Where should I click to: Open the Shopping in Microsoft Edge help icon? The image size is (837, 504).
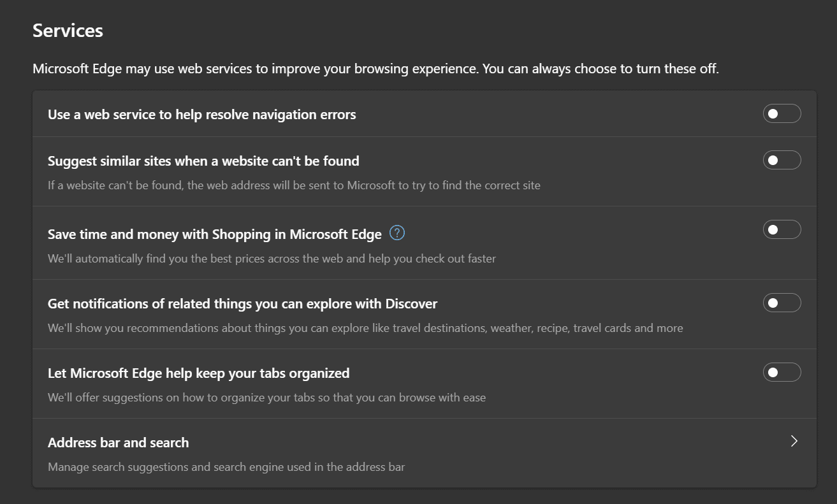tap(397, 233)
